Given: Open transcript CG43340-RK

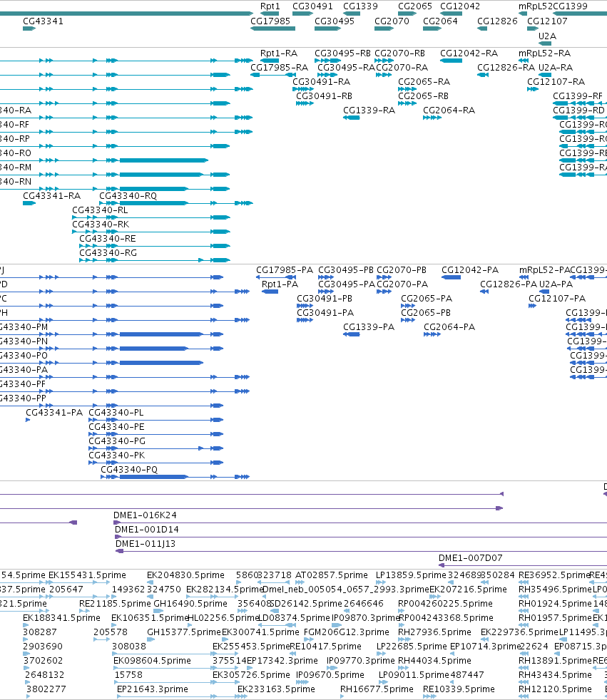Looking at the screenshot, I should pyautogui.click(x=101, y=225).
